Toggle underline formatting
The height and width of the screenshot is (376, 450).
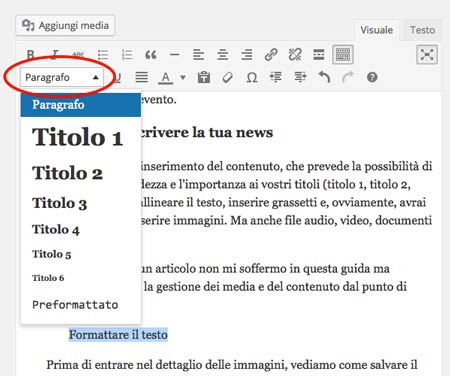(117, 77)
